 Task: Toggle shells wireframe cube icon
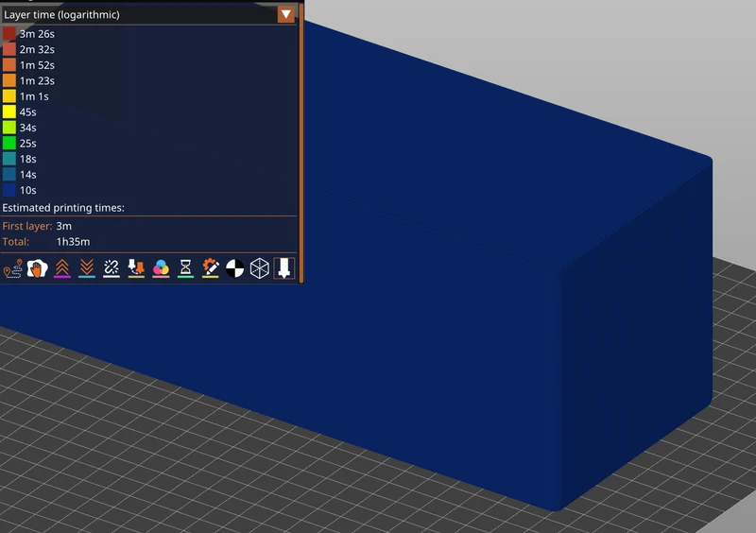259,268
